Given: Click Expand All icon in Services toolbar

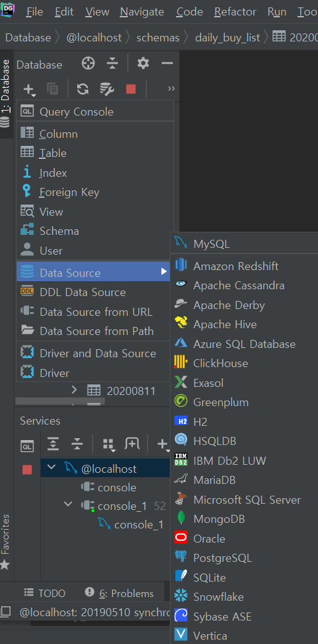Looking at the screenshot, I should pos(53,444).
